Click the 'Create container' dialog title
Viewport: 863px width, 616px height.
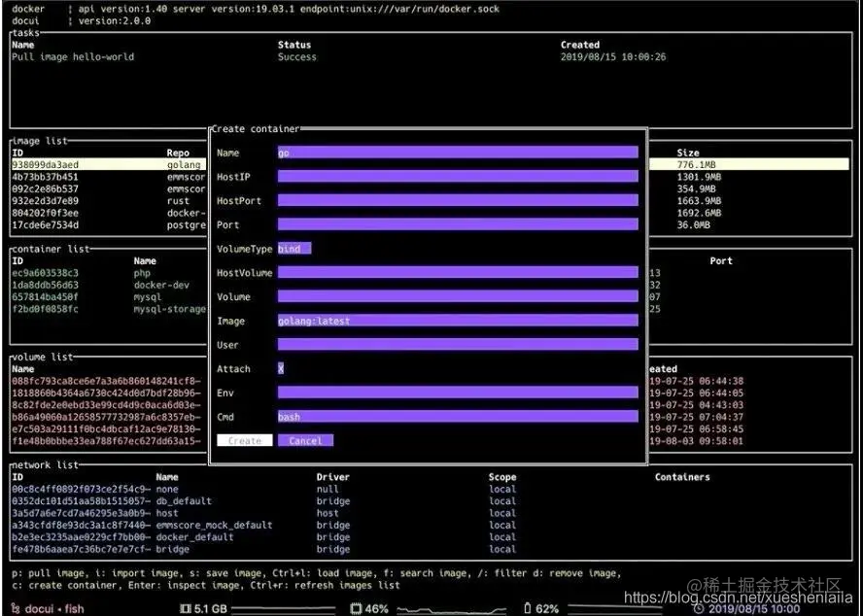click(x=256, y=129)
